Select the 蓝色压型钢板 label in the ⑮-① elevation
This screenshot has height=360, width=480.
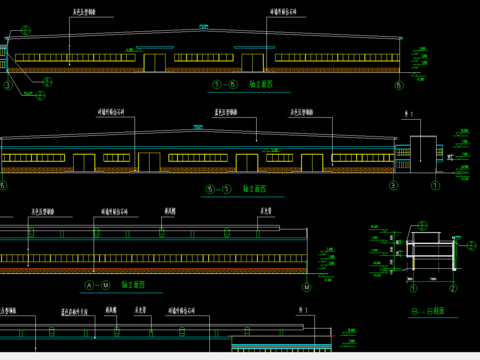tap(226, 112)
